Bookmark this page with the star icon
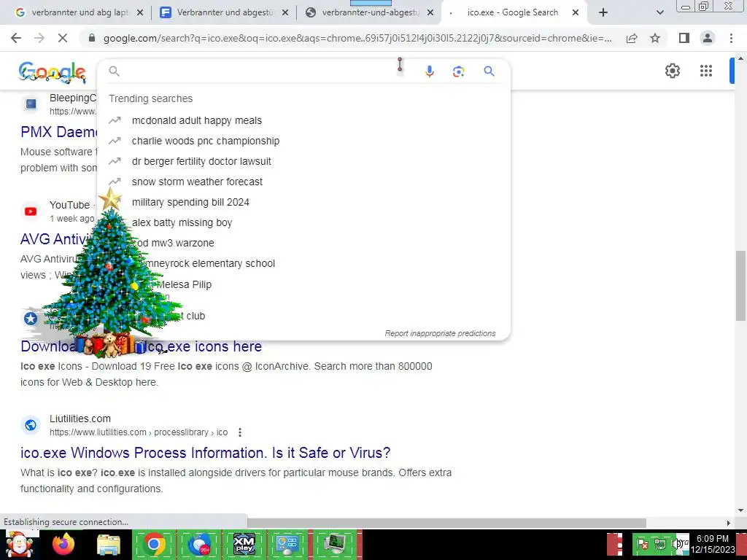This screenshot has height=560, width=747. [x=655, y=38]
